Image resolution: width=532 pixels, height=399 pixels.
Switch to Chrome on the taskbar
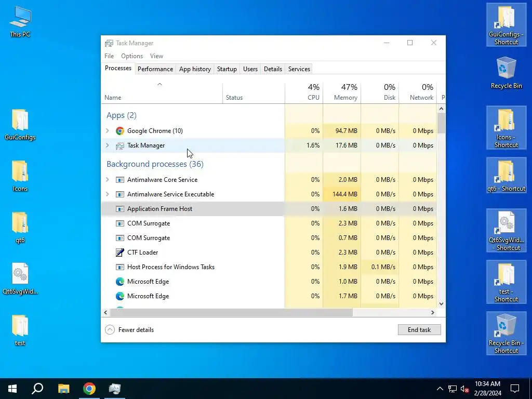click(x=89, y=389)
